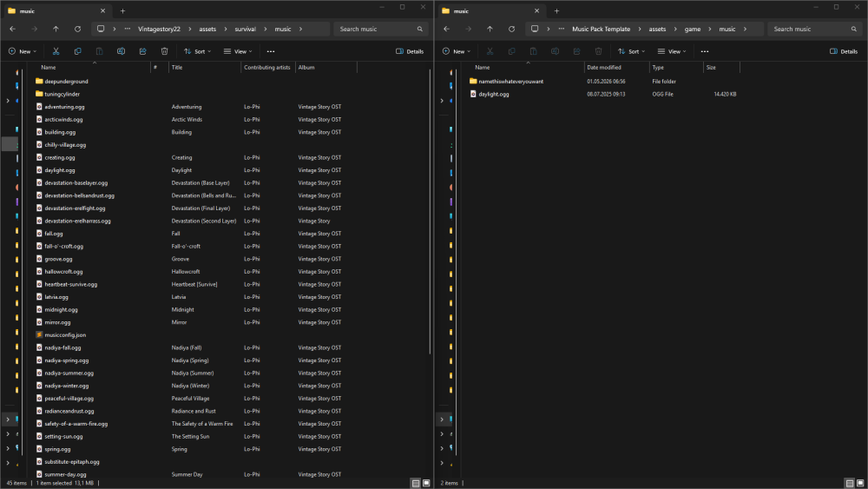Toggle Details pane in left window
868x489 pixels.
tap(410, 51)
